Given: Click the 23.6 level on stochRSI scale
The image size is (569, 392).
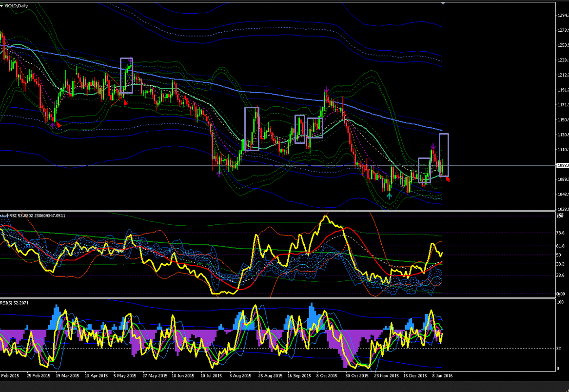Looking at the screenshot, I should tap(561, 275).
